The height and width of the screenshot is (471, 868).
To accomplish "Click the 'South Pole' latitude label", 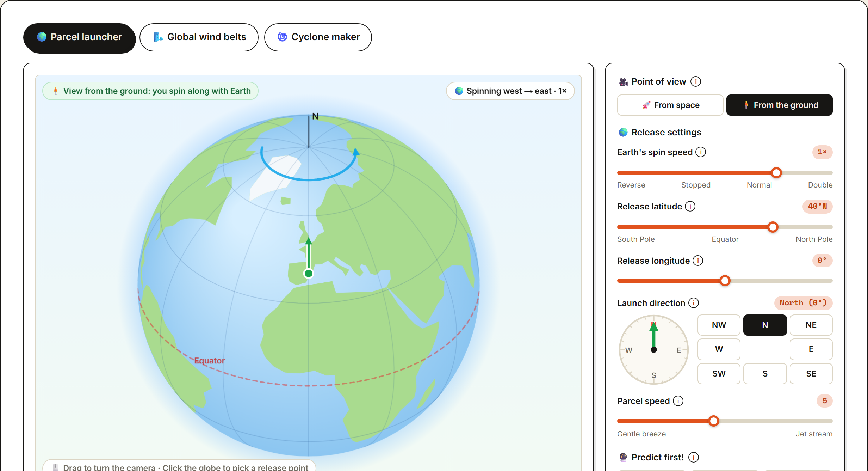I will click(636, 239).
